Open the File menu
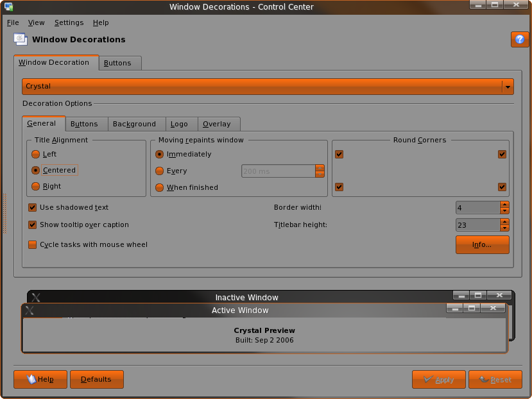This screenshot has width=532, height=399. coord(13,22)
